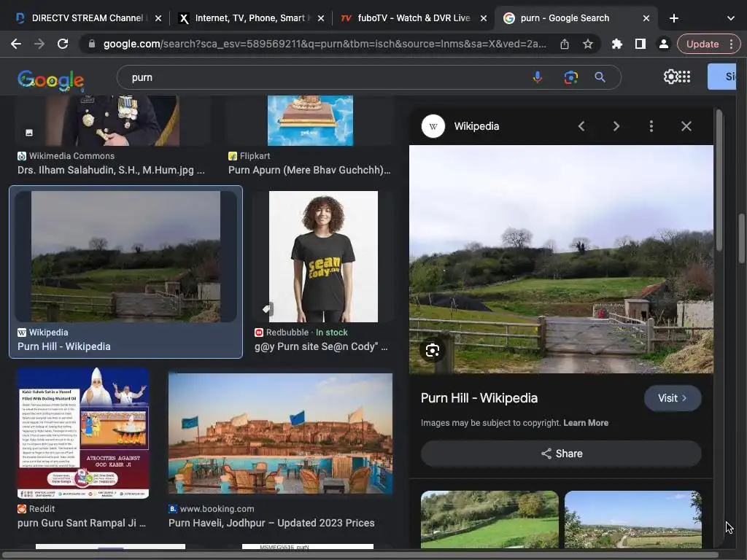The image size is (747, 560).
Task: Select the purn - Google Search tab
Action: click(x=565, y=18)
